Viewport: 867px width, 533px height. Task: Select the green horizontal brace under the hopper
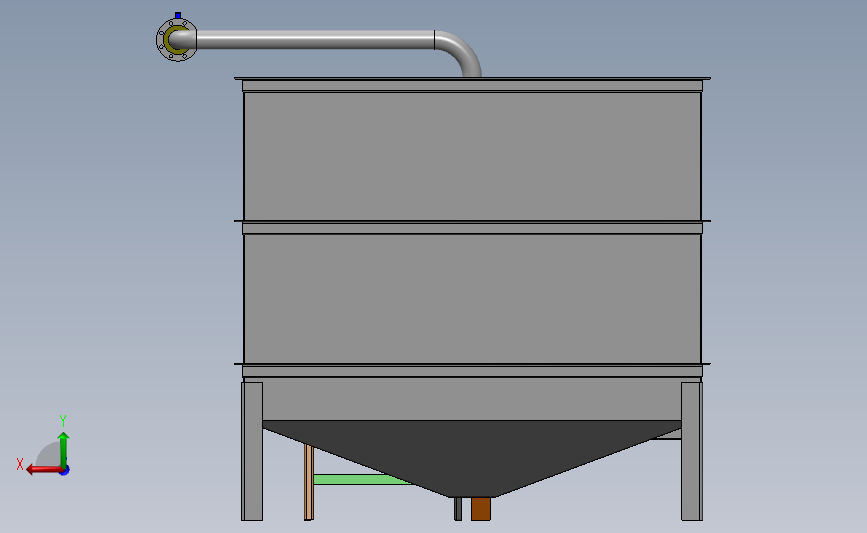[362, 479]
